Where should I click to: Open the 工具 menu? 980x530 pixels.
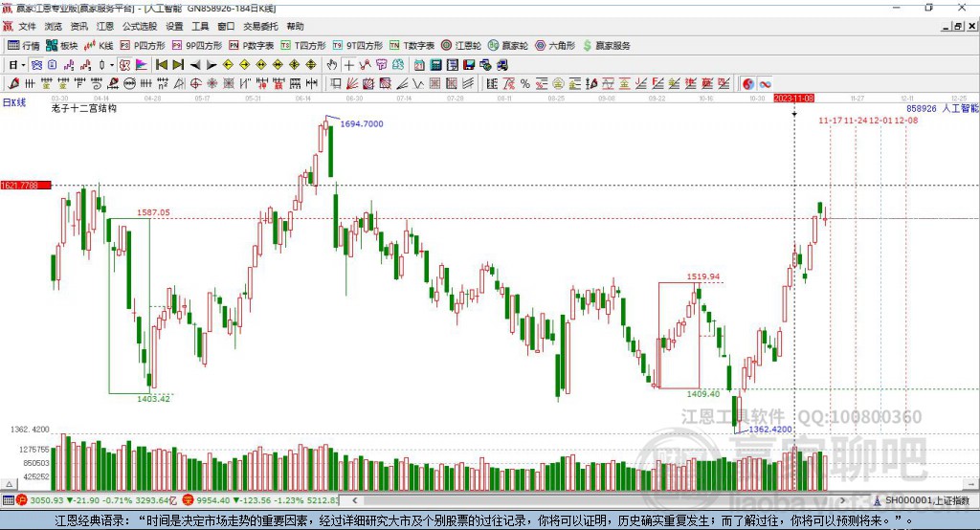coord(200,26)
